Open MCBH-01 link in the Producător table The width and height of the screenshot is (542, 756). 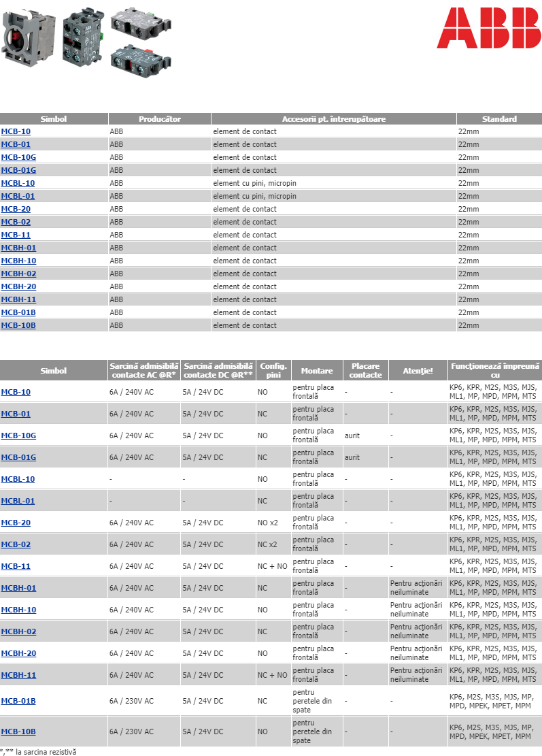(18, 248)
